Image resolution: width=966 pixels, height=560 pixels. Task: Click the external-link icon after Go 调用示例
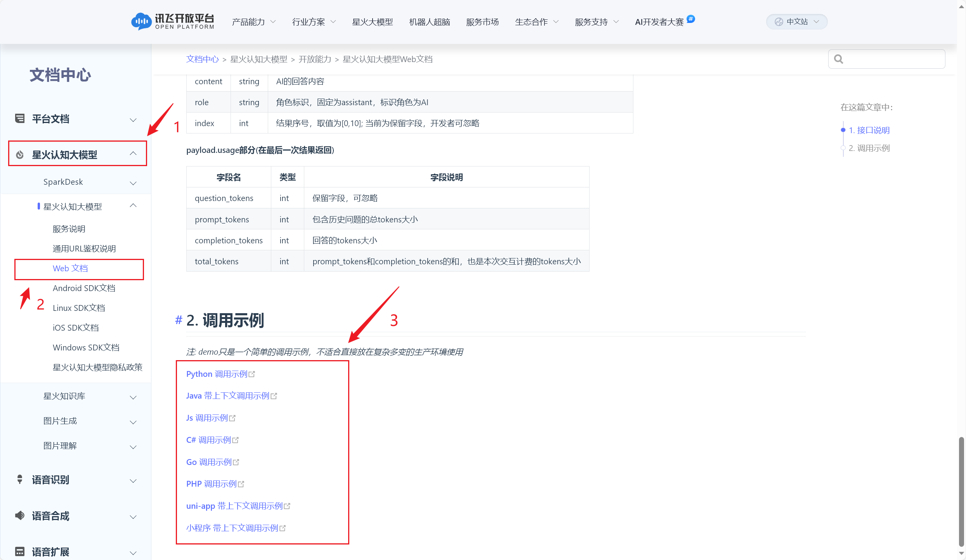click(x=236, y=462)
